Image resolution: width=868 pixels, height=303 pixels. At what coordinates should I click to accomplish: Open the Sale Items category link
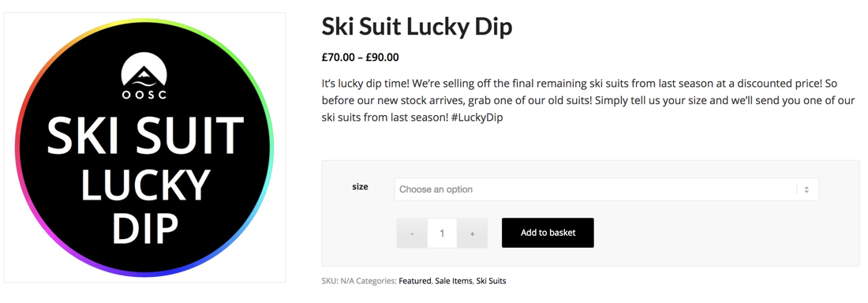pos(454,281)
